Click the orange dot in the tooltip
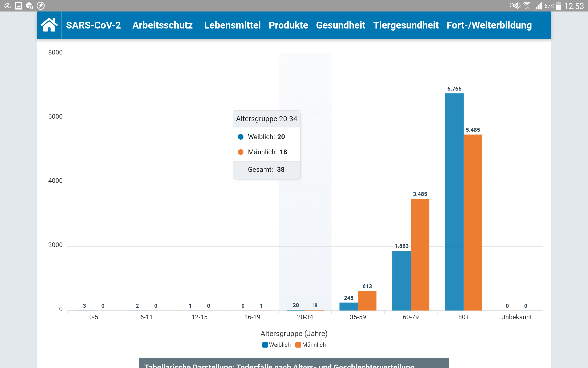588x368 pixels. click(240, 152)
